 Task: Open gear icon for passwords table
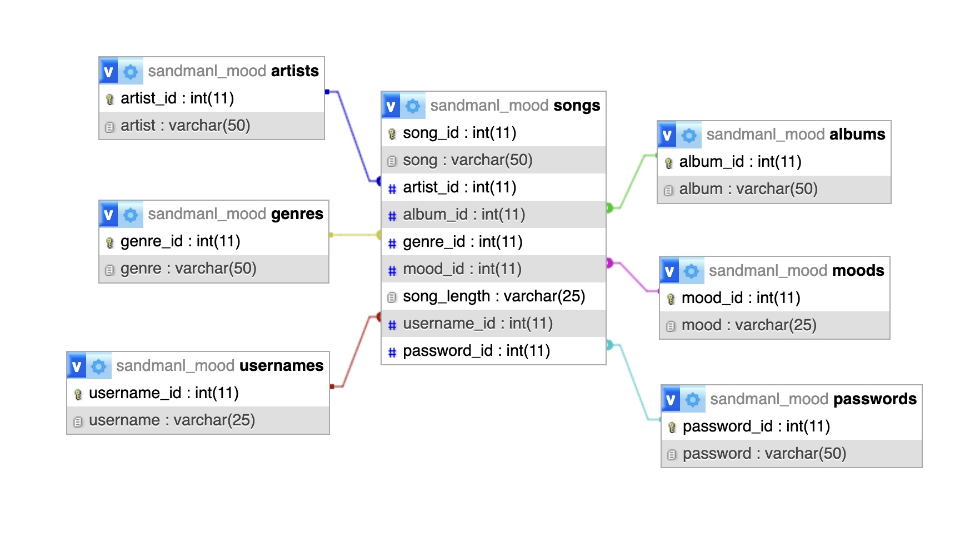click(x=692, y=399)
